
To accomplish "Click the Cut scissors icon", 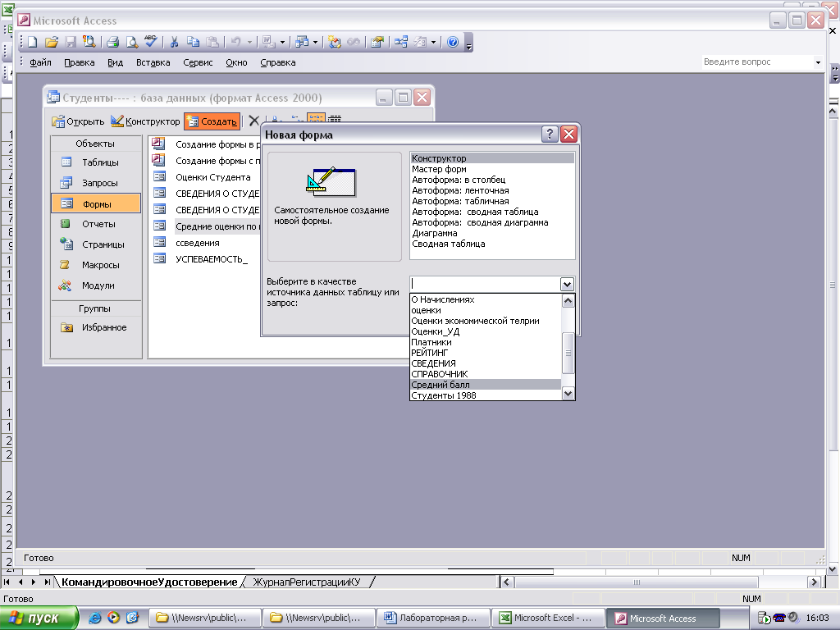I will 174,42.
